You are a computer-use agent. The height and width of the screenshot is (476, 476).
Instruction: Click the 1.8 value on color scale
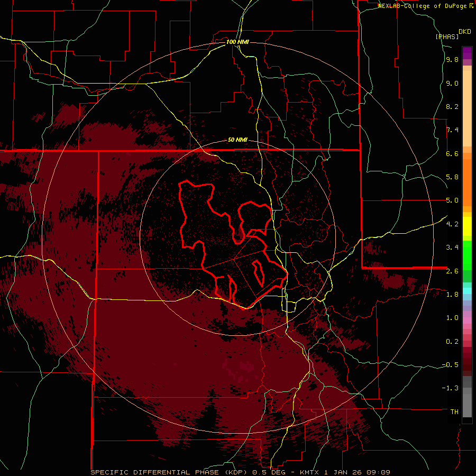pyautogui.click(x=452, y=295)
